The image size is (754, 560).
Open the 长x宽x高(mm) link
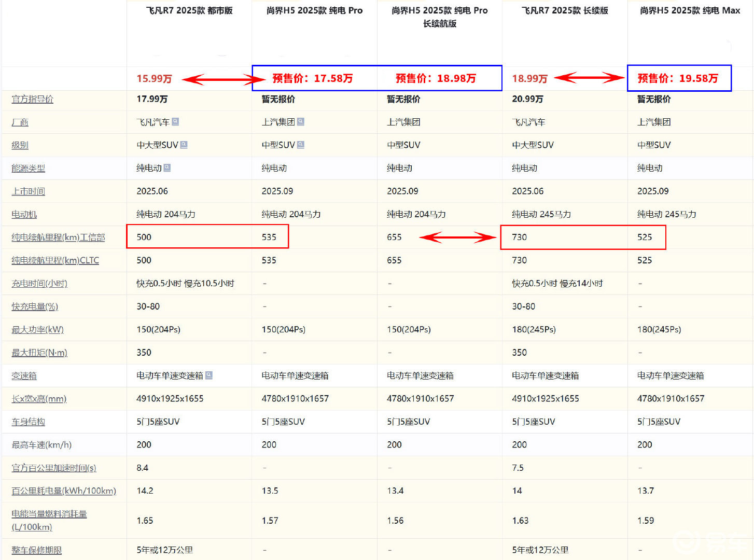[x=39, y=399]
